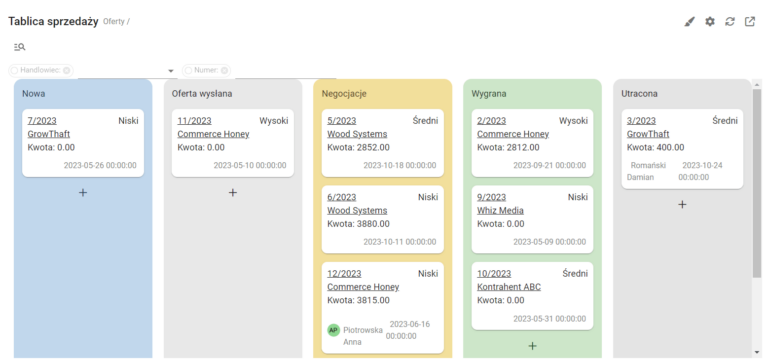Click the scrollbar up arrow
This screenshot has height=360, width=768.
point(757,85)
